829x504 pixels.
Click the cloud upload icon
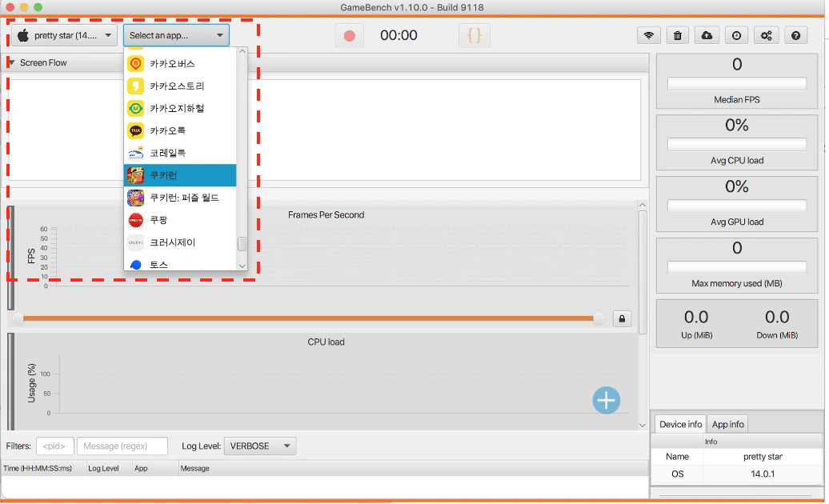tap(707, 35)
